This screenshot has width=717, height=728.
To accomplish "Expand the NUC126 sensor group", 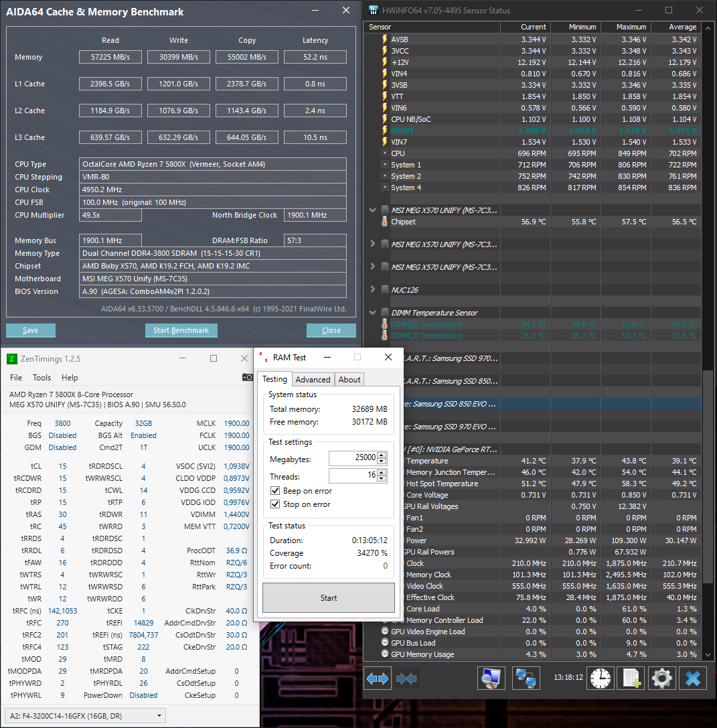I will 373,290.
